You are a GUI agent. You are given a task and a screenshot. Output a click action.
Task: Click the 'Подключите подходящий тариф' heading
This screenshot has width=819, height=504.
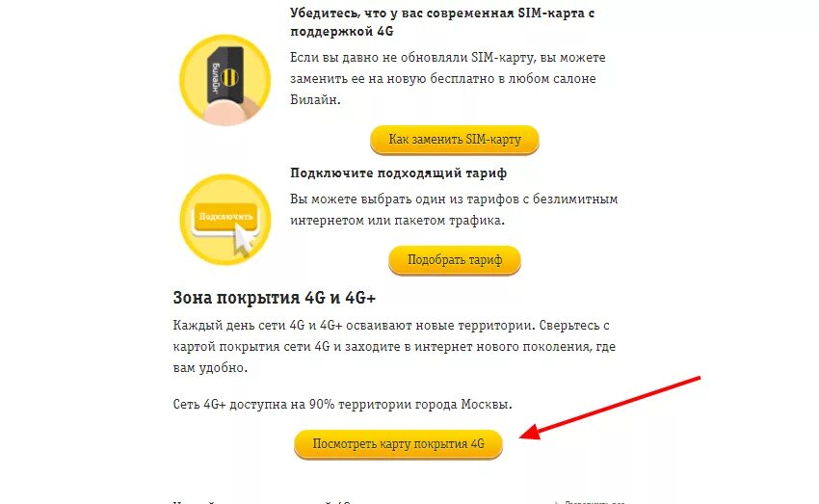tap(398, 172)
